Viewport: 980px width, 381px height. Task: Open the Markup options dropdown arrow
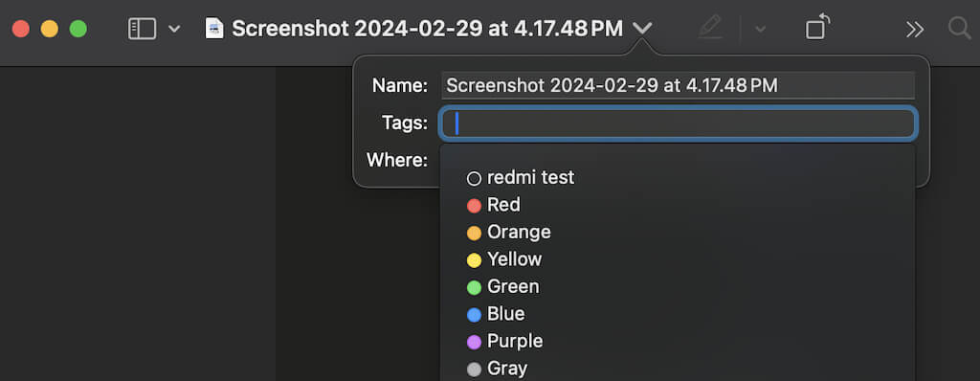pyautogui.click(x=760, y=29)
